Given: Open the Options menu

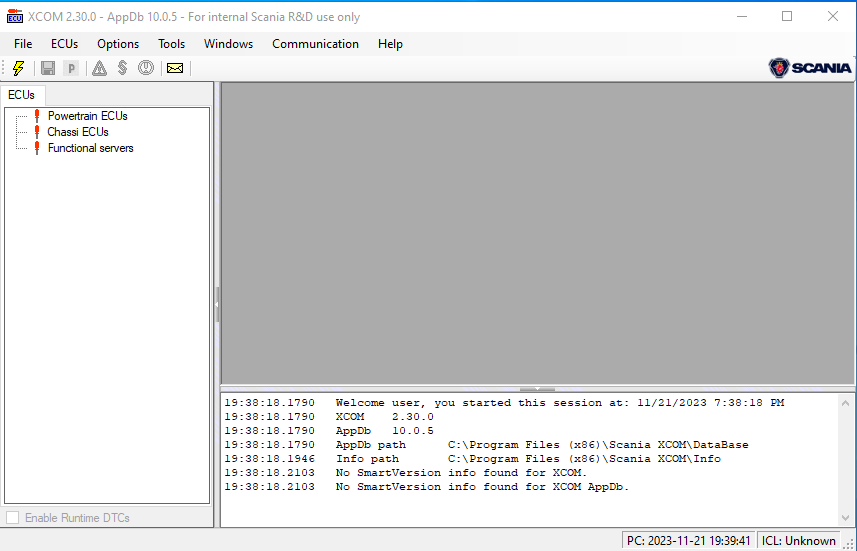Looking at the screenshot, I should pos(118,44).
